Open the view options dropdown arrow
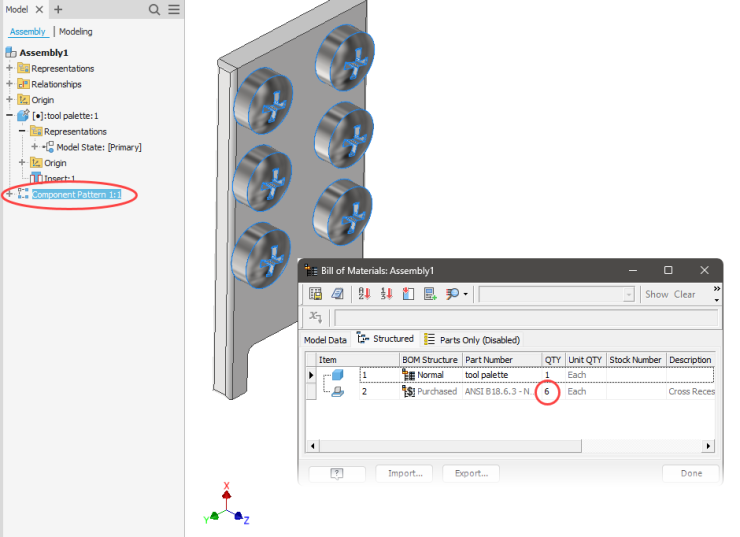This screenshot has width=740, height=537. click(x=466, y=294)
